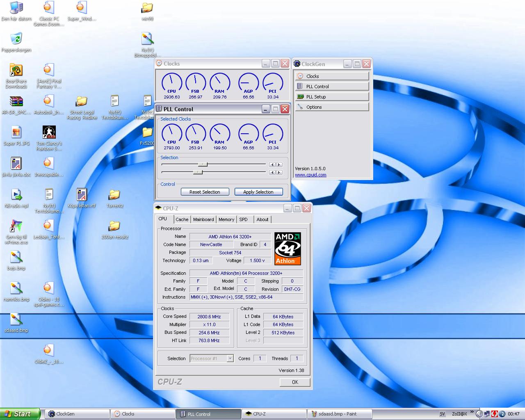Follow the www.cpuid.com link

(x=310, y=175)
